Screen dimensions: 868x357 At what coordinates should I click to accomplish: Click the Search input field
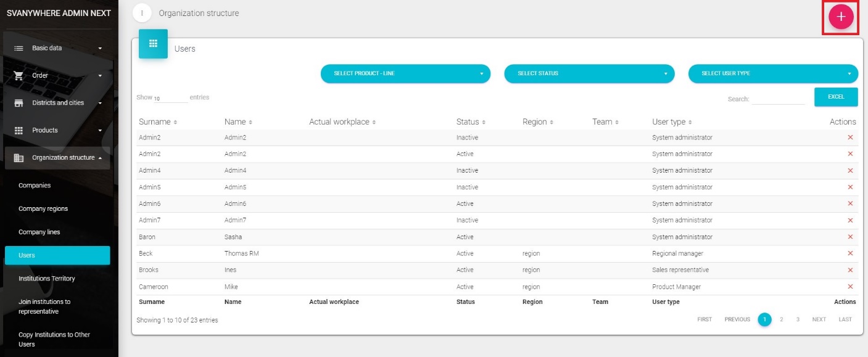pos(777,99)
